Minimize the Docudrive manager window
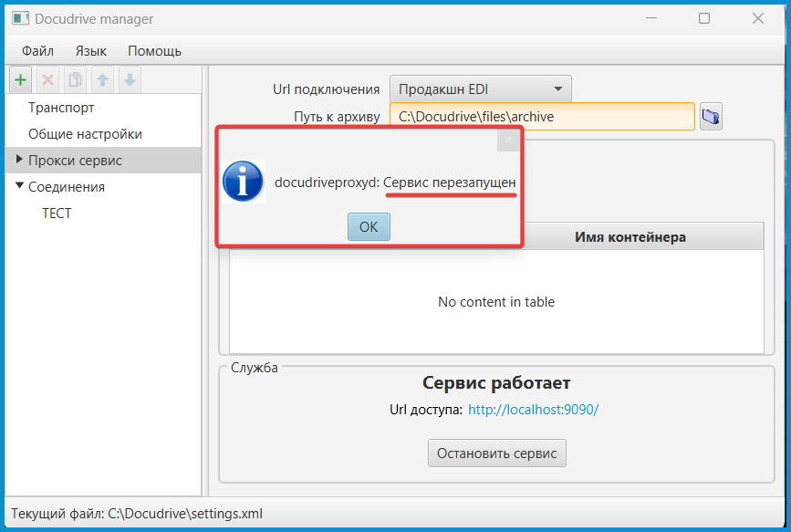 [x=651, y=18]
